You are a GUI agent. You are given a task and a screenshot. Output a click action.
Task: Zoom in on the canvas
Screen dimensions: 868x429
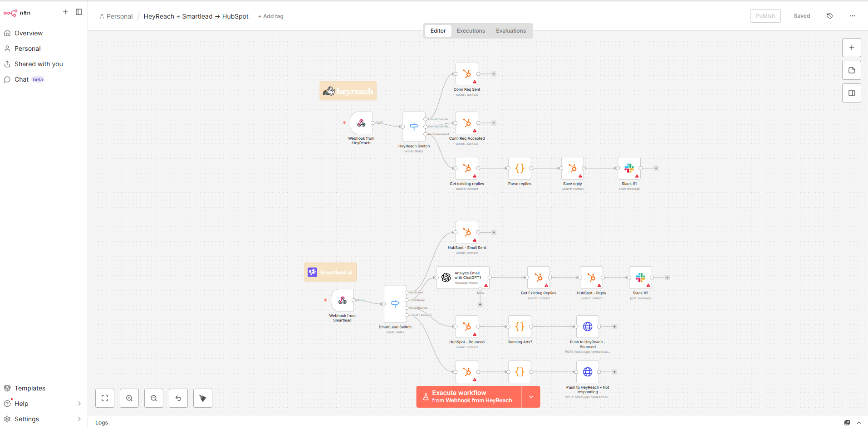click(x=129, y=398)
